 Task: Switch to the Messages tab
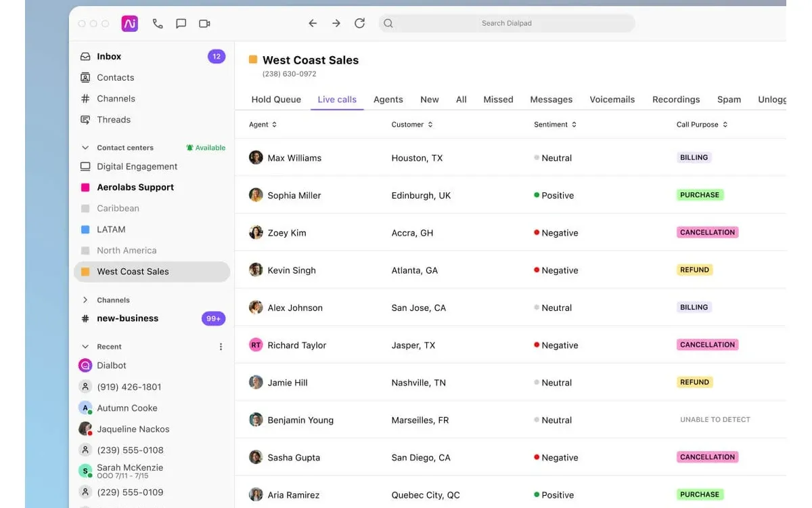pyautogui.click(x=551, y=100)
